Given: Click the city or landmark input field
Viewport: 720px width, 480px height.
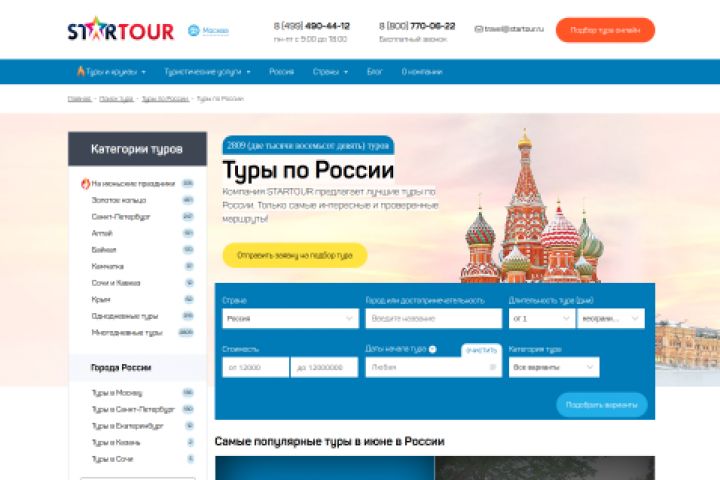Looking at the screenshot, I should tap(433, 318).
